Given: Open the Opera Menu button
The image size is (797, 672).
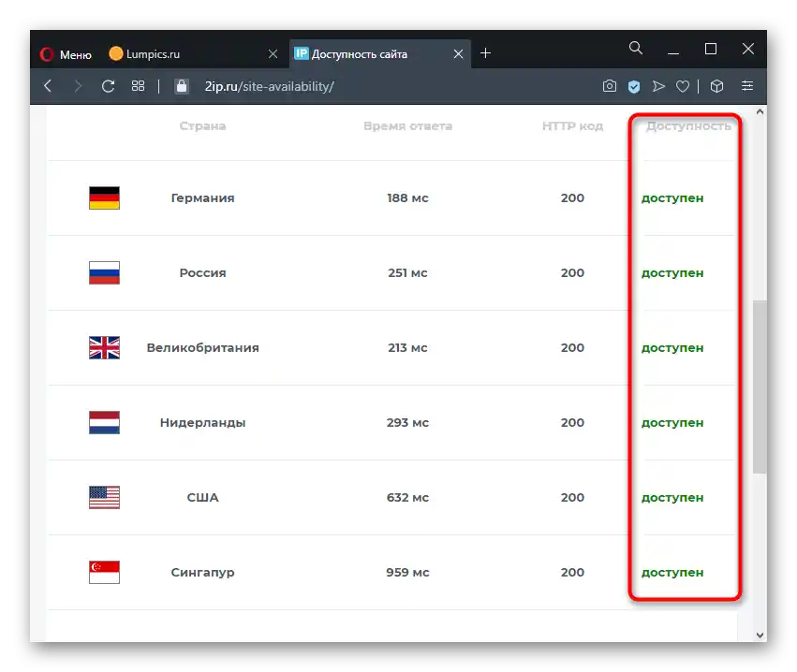Looking at the screenshot, I should (66, 54).
